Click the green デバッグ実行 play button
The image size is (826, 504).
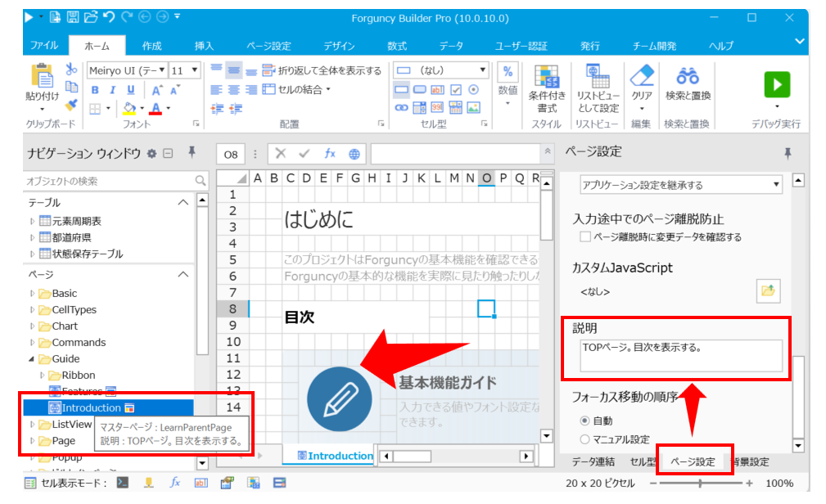[x=777, y=85]
